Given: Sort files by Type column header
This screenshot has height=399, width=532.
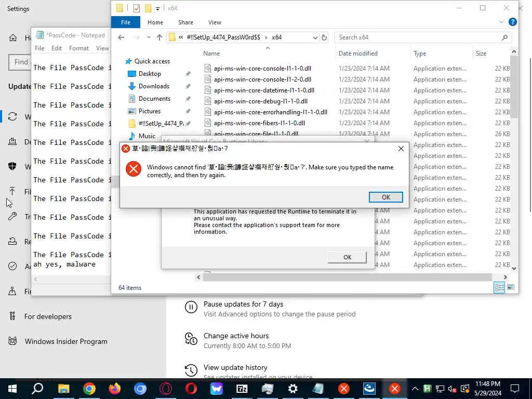Looking at the screenshot, I should 420,54.
